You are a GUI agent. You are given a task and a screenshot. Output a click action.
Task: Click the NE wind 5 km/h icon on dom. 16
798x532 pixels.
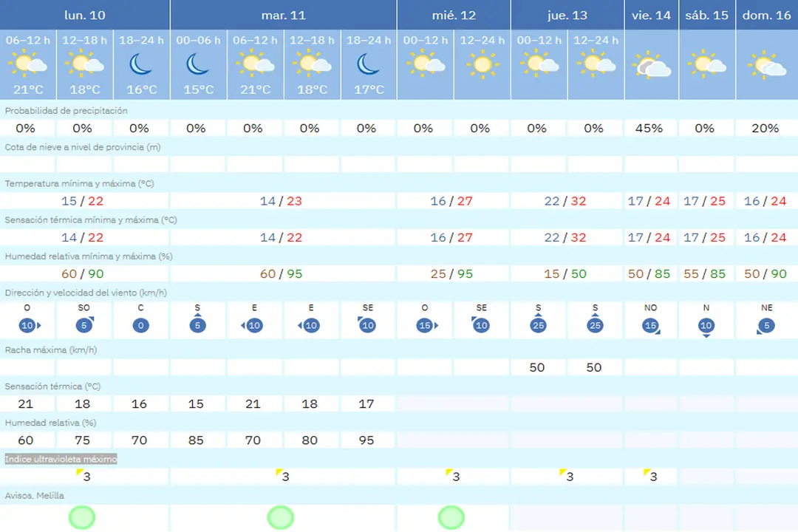766,326
